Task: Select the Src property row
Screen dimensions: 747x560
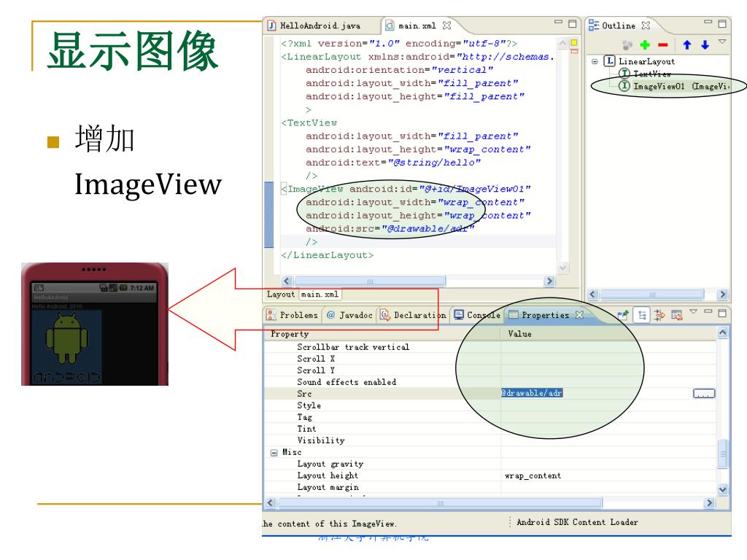Action: [491, 393]
